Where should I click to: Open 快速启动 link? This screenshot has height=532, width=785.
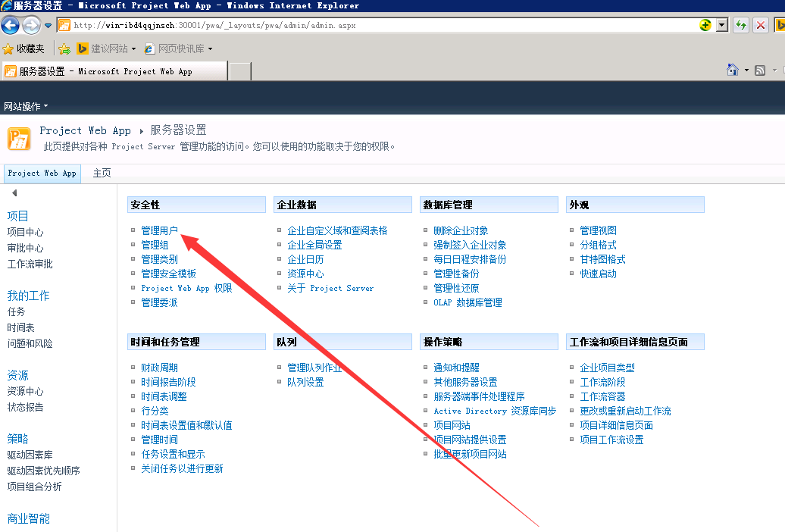[x=599, y=274]
